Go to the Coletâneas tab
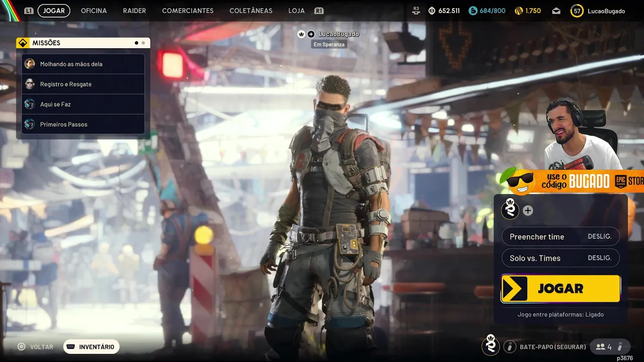644x362 pixels. pos(251,11)
